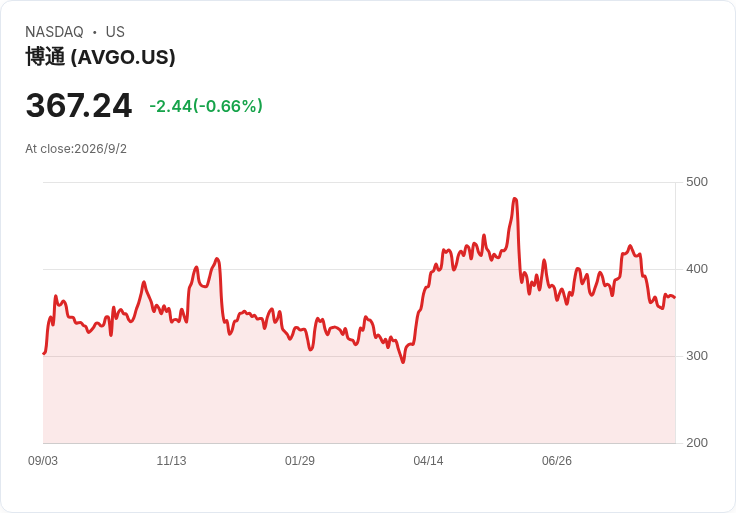Click the starting point of the price line

(x=44, y=353)
